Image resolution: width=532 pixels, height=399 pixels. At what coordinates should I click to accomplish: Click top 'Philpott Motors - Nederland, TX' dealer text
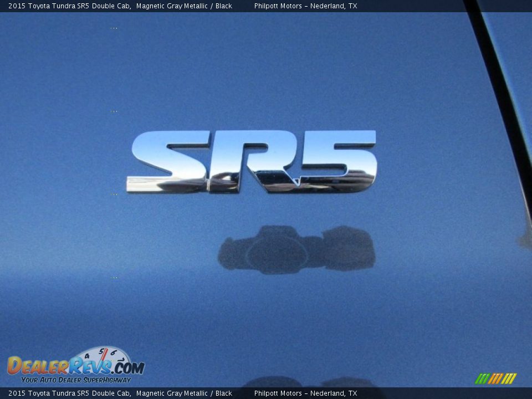tap(305, 6)
